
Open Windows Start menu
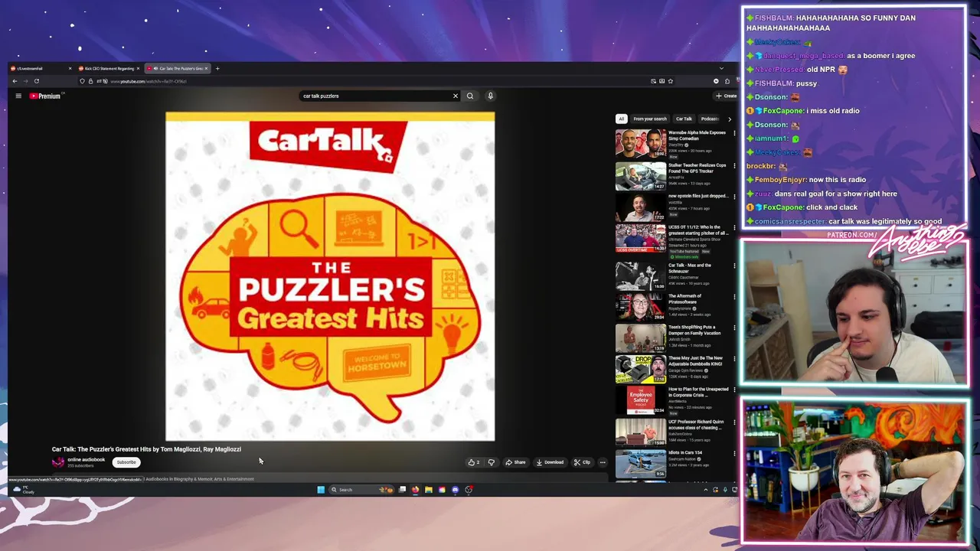point(321,490)
